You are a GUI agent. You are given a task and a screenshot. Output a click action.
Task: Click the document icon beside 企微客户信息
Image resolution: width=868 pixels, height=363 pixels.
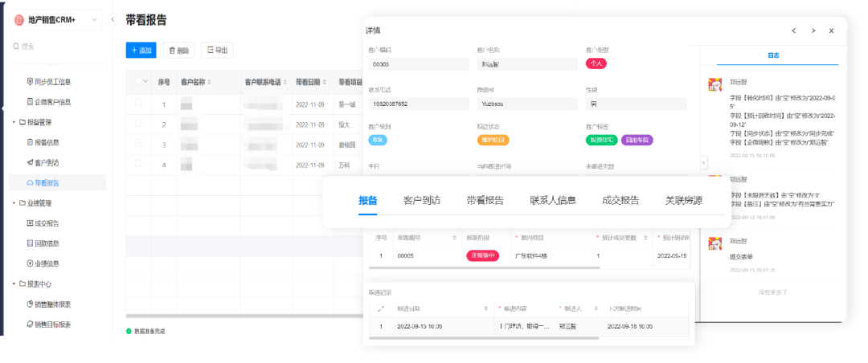point(30,102)
